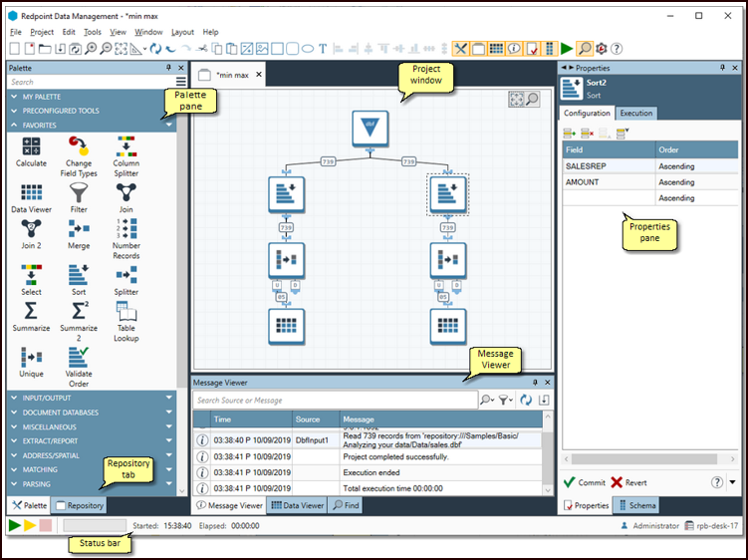This screenshot has height=560, width=748.
Task: Run project with green play toolbar icon
Action: pyautogui.click(x=567, y=48)
